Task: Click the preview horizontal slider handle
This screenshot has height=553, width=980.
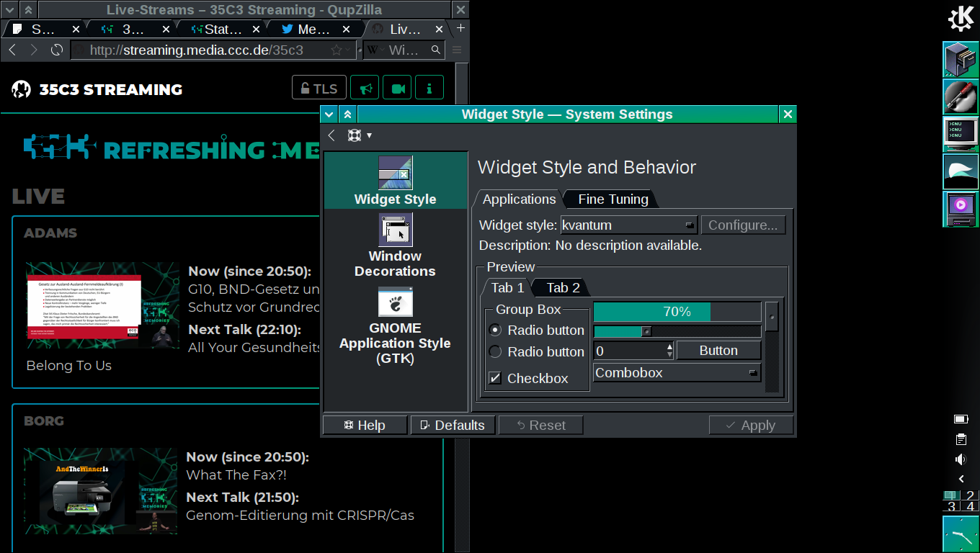Action: point(646,331)
